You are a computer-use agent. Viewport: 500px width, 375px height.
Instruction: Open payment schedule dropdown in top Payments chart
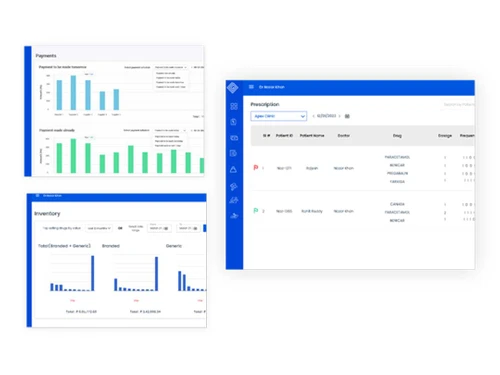(171, 67)
